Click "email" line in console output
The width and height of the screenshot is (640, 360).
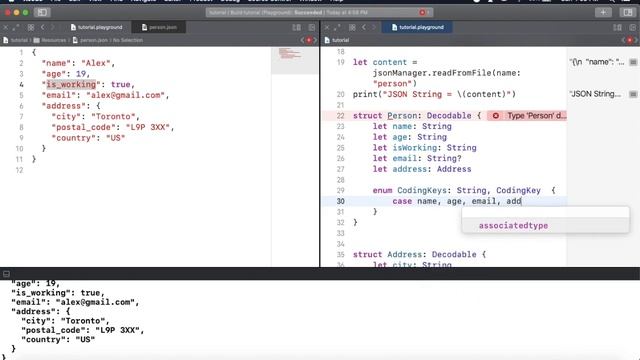[75, 302]
